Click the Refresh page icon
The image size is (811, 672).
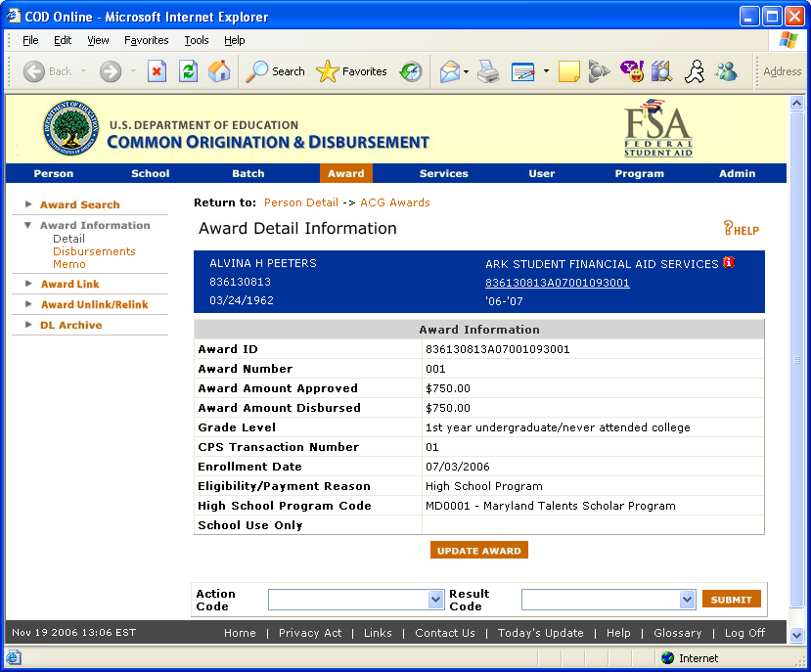(188, 71)
